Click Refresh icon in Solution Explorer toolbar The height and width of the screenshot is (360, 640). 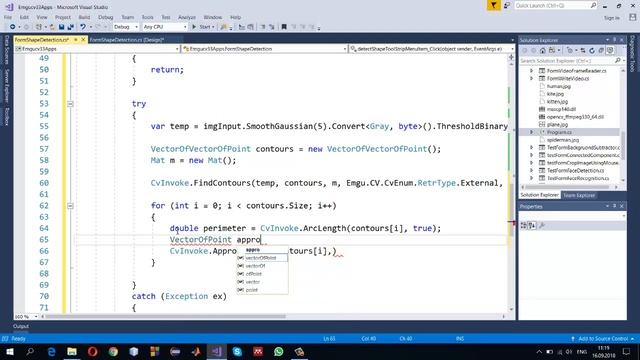click(x=592, y=51)
